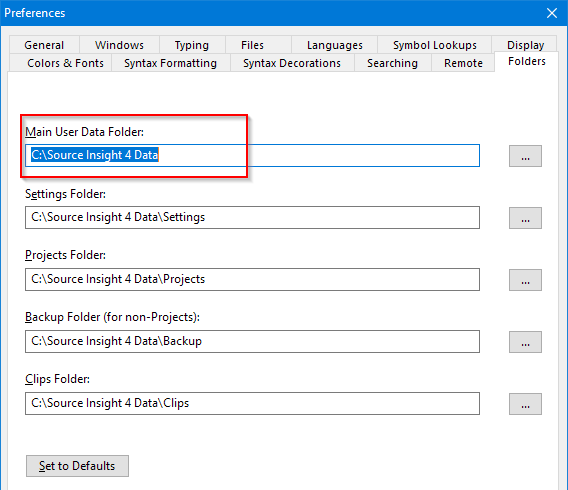
Task: Browse for Settings Folder location
Action: point(525,218)
